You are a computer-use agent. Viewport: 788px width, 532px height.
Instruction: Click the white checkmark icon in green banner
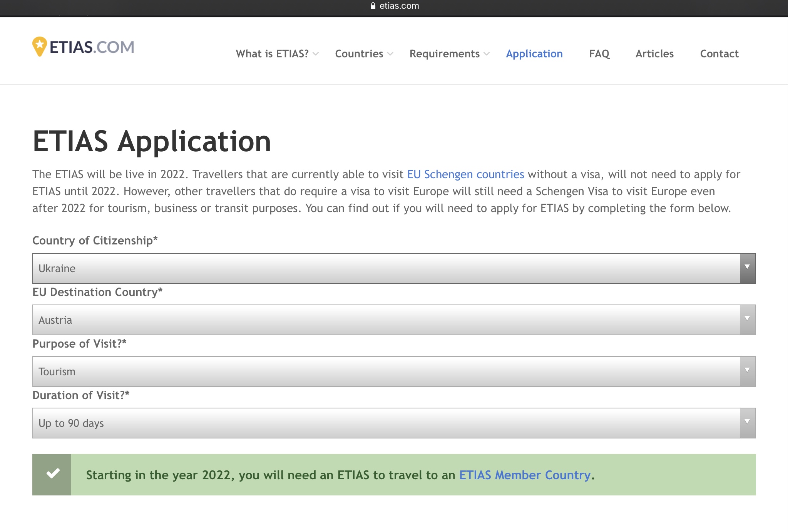tap(53, 474)
